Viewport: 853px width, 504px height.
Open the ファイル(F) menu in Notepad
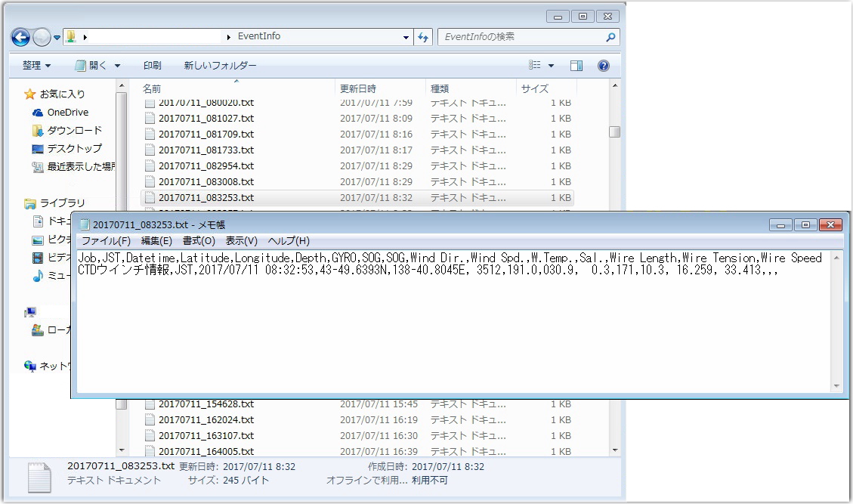(x=106, y=241)
